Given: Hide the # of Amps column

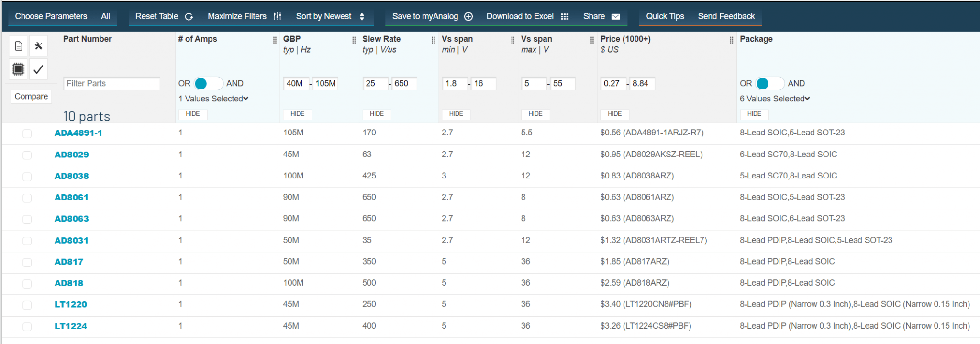Looking at the screenshot, I should [193, 114].
